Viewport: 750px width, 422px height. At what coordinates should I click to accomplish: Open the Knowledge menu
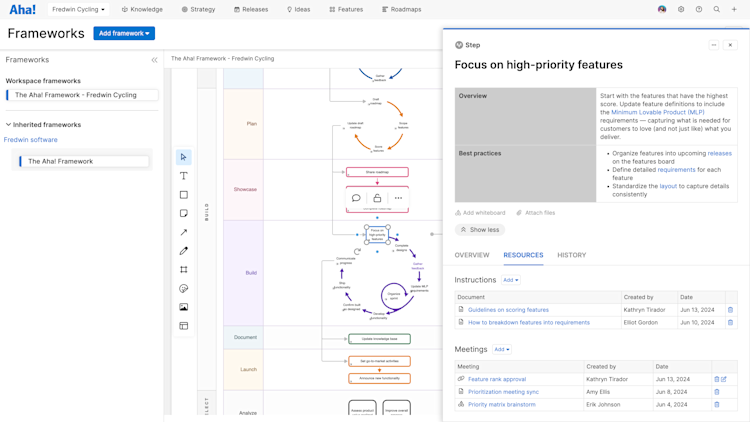pyautogui.click(x=142, y=9)
